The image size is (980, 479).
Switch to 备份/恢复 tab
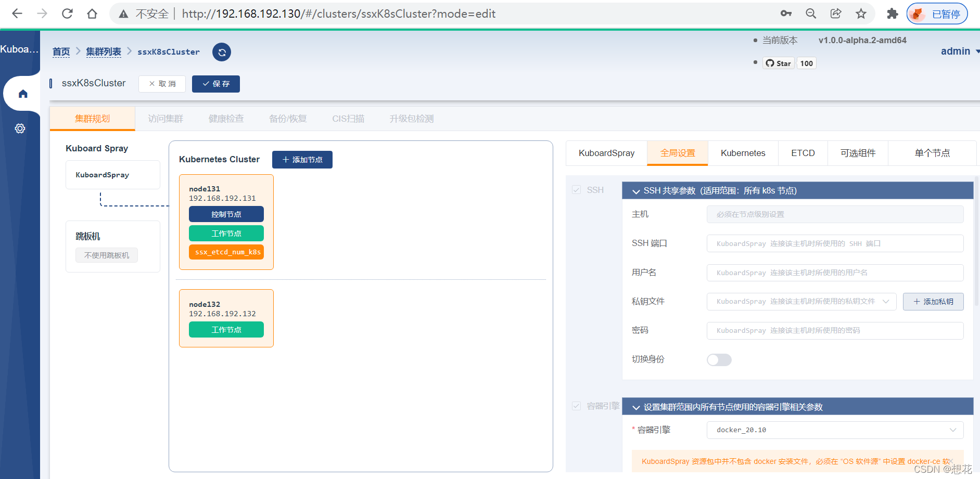point(288,119)
